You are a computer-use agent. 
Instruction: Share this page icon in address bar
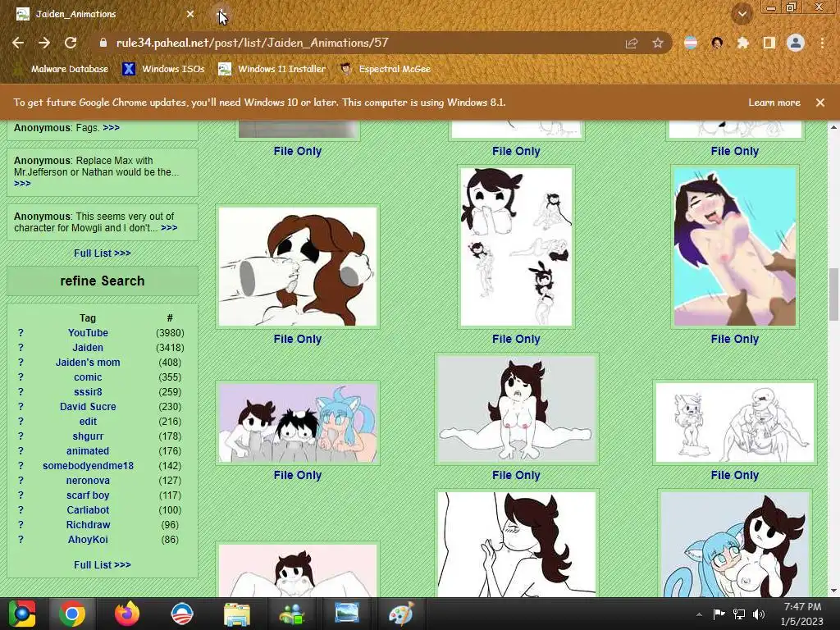632,43
